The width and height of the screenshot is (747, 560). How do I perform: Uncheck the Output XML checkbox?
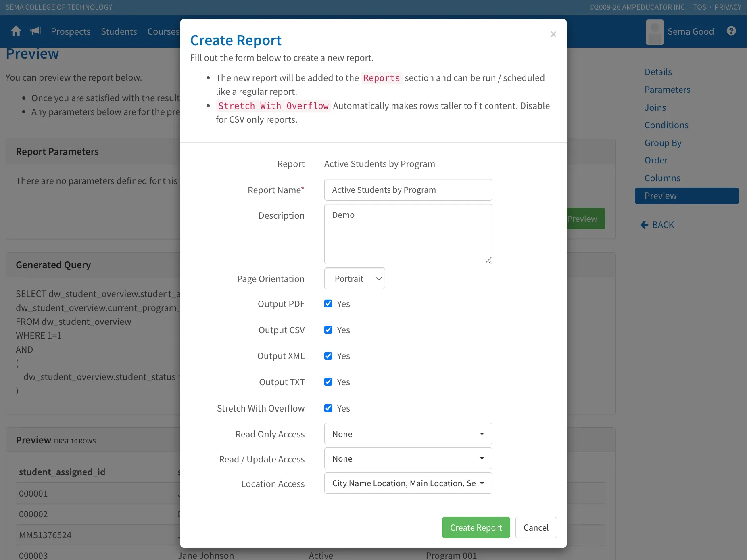(x=328, y=356)
